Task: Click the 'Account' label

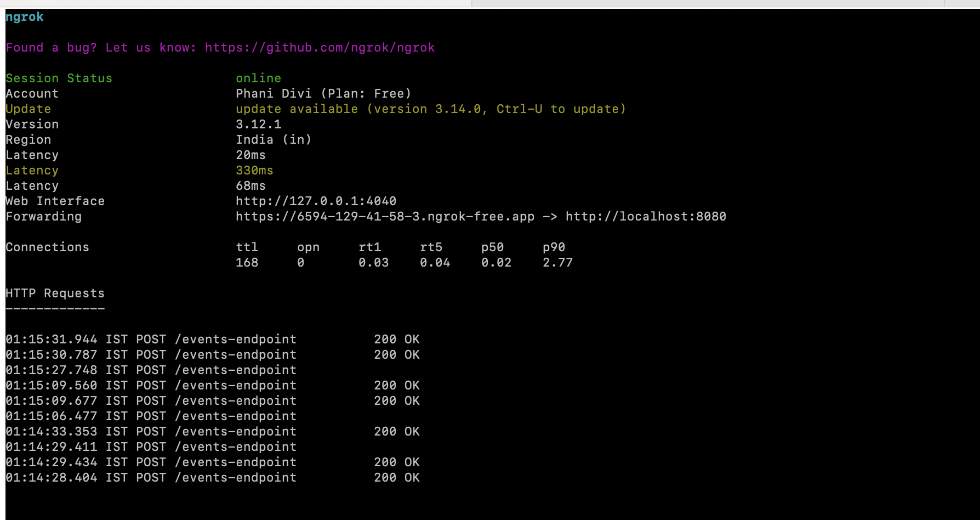Action: pyautogui.click(x=32, y=94)
